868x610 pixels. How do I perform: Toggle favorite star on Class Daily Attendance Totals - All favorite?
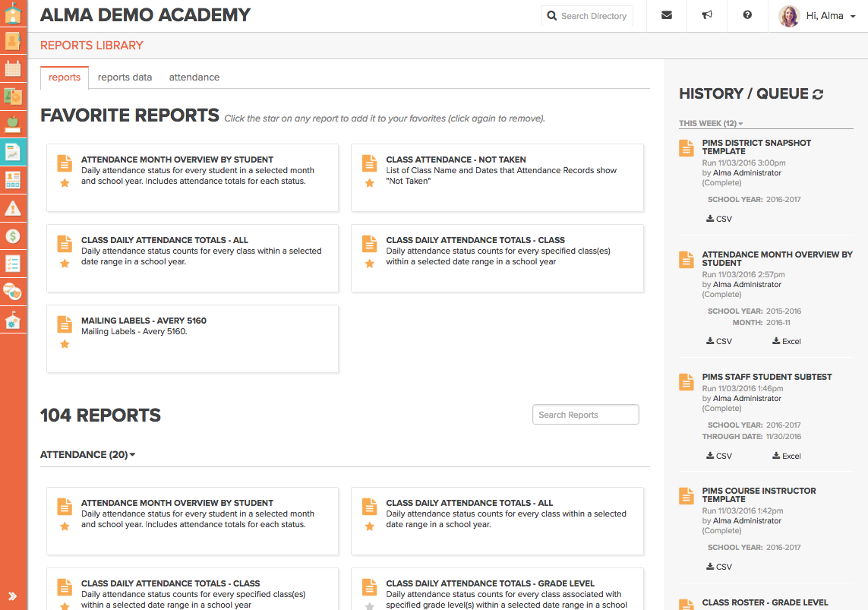(x=65, y=264)
